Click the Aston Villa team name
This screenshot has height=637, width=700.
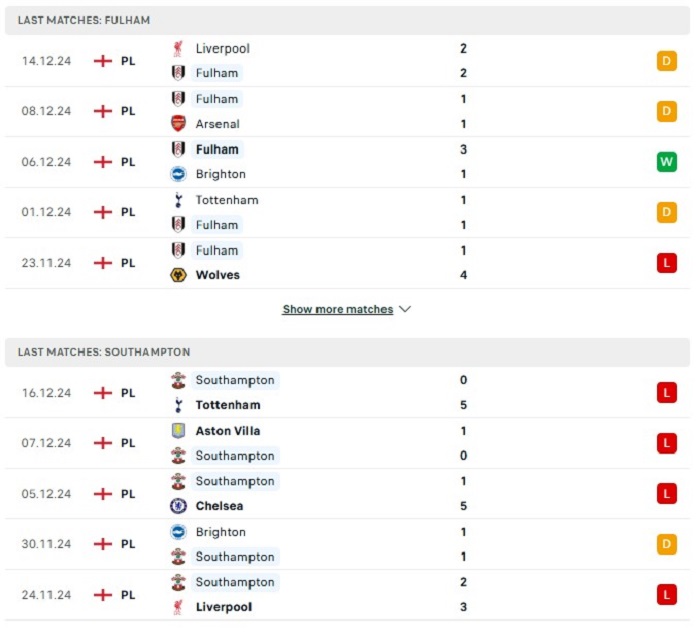pos(228,431)
